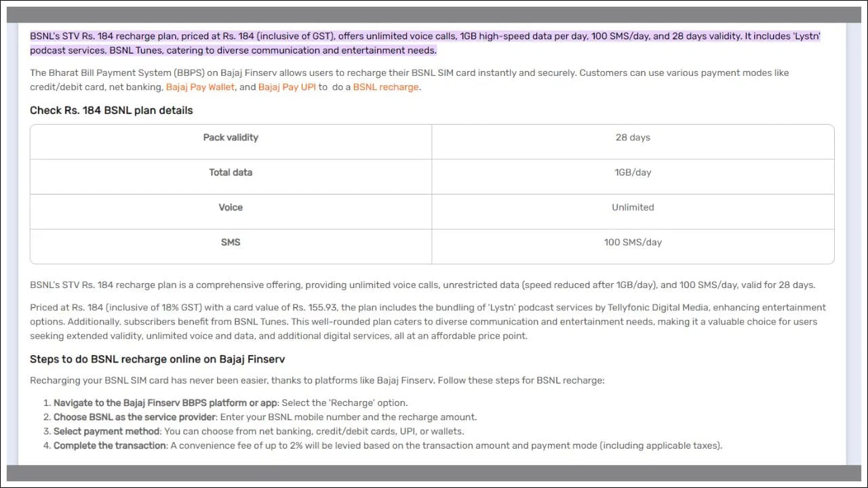
Task: Open the Bajaj Pay UPI link
Action: pyautogui.click(x=287, y=87)
